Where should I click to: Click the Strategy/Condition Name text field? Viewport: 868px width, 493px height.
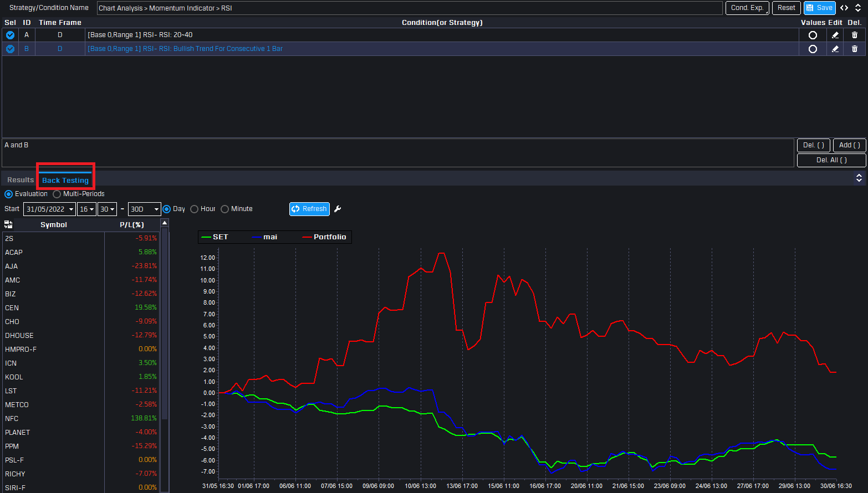coord(409,8)
